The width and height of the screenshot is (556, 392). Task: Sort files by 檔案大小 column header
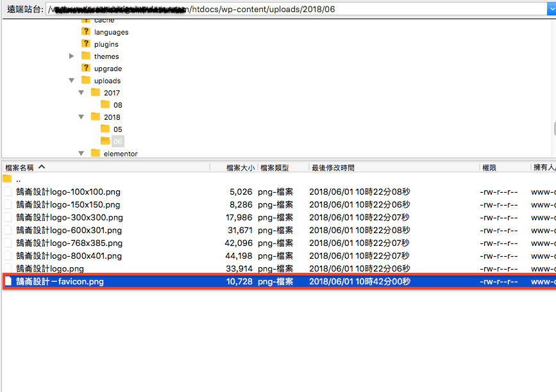tap(240, 167)
